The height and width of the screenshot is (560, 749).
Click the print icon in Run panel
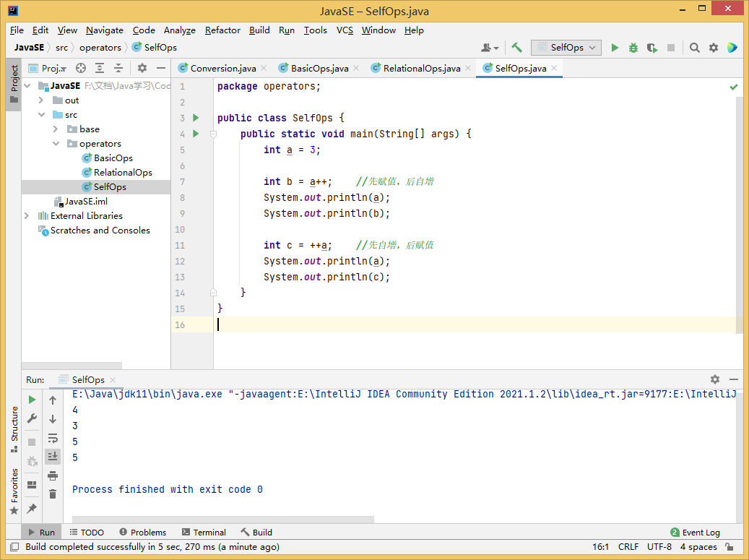pos(53,475)
